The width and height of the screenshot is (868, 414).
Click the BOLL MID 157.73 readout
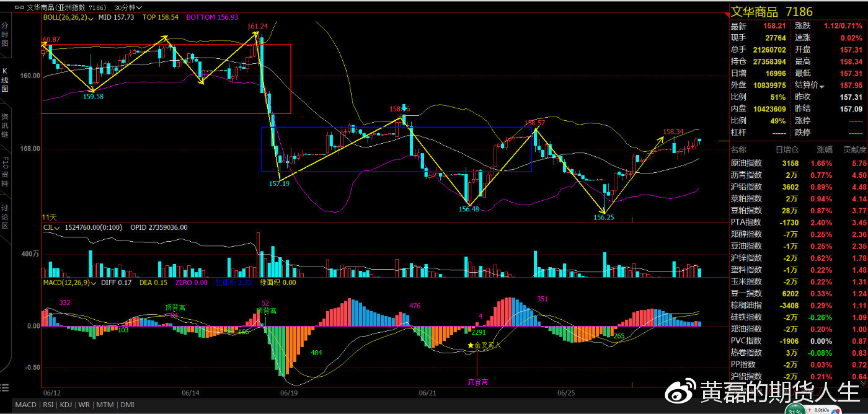(117, 17)
